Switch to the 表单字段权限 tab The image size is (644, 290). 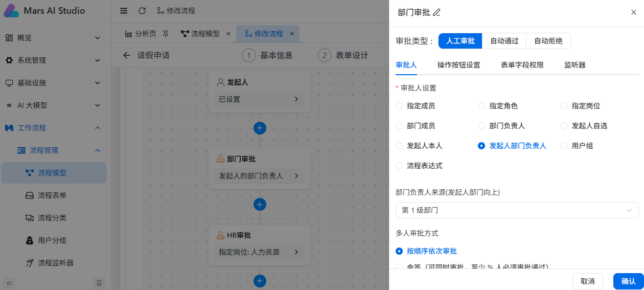coord(522,65)
